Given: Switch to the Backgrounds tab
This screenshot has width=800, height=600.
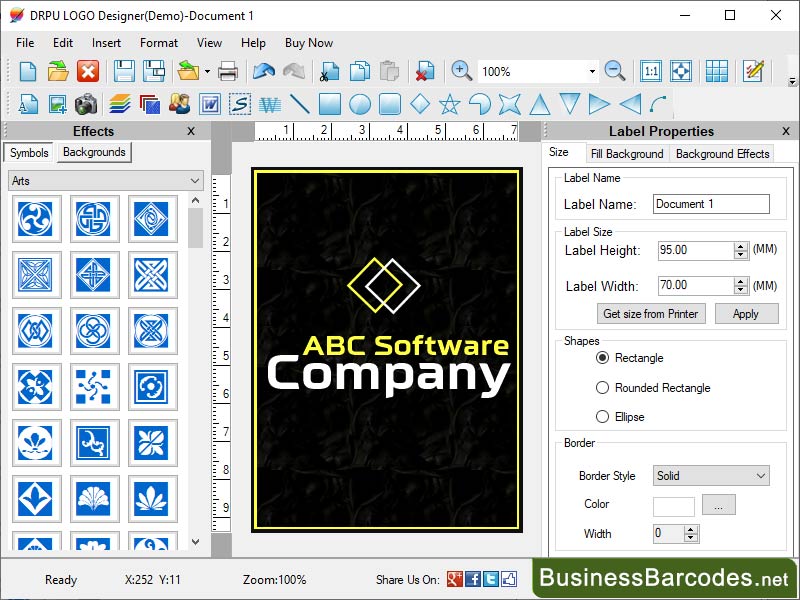Looking at the screenshot, I should tap(93, 152).
